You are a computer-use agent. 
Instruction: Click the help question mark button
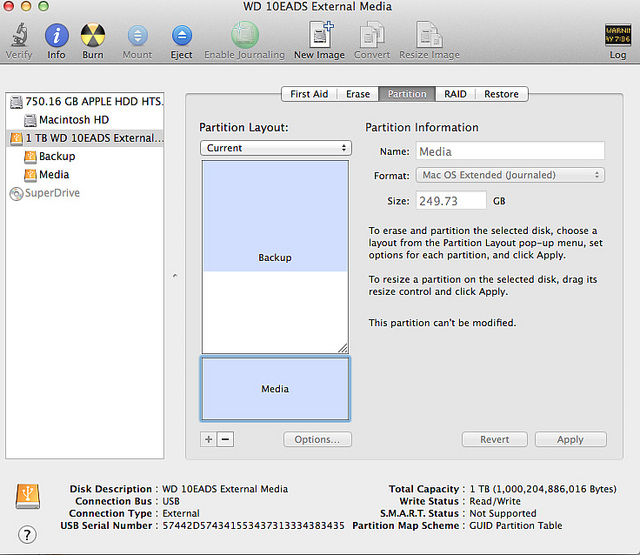coord(27,535)
